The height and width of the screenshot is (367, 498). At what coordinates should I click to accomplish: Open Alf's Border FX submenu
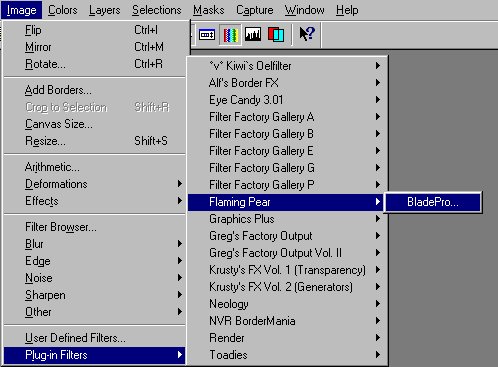287,83
